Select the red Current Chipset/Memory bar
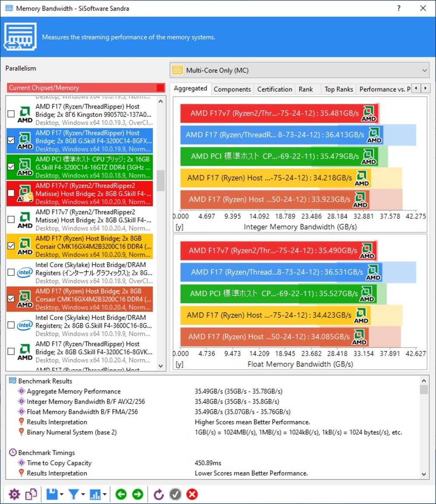The image size is (436, 504). 86,88
